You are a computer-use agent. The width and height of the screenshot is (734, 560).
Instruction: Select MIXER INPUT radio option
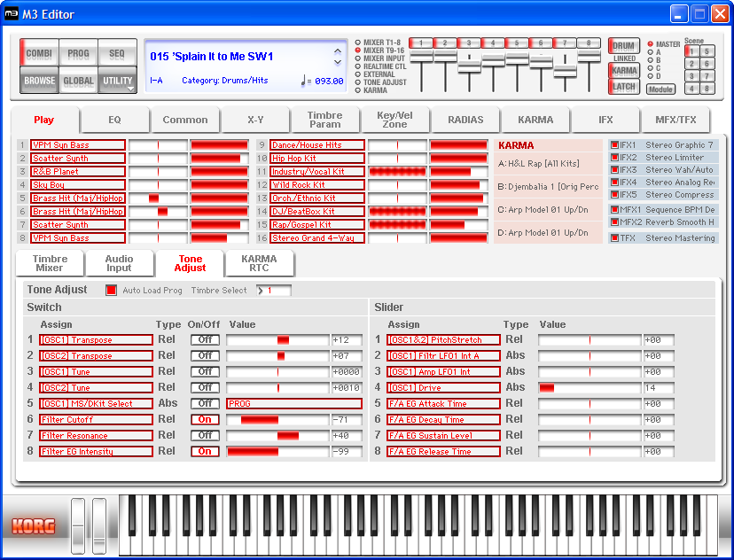(x=357, y=58)
